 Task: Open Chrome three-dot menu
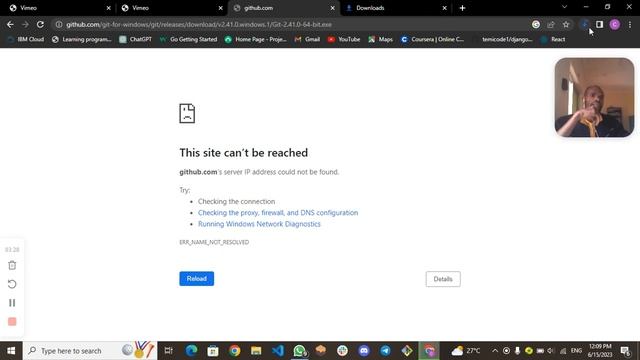click(x=630, y=24)
